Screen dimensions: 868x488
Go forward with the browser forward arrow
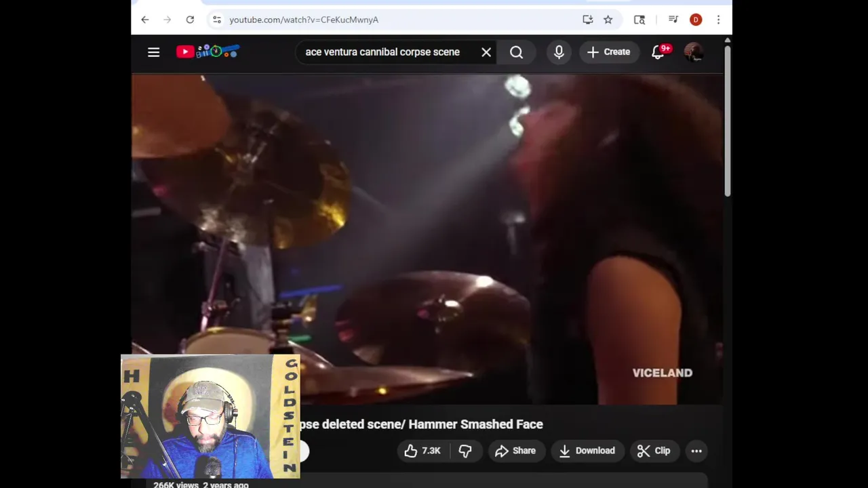coord(167,20)
